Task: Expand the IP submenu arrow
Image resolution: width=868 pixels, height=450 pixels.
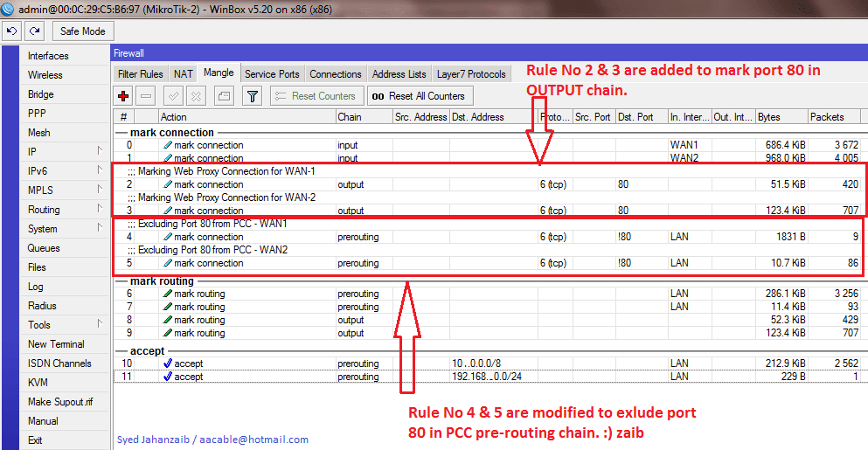Action: click(100, 150)
